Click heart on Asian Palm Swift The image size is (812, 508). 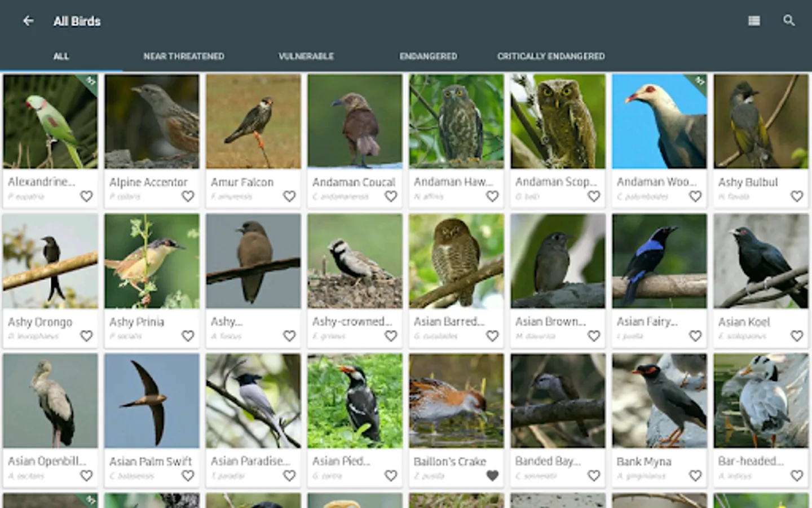click(x=188, y=476)
